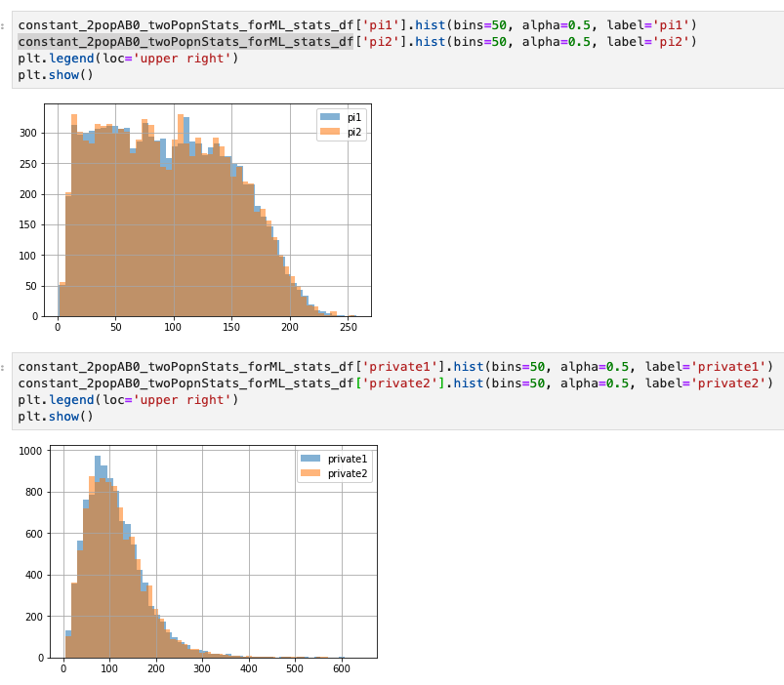Image resolution: width=784 pixels, height=685 pixels.
Task: Click the 600 tick label on the bottom plot x-axis
Action: click(342, 669)
